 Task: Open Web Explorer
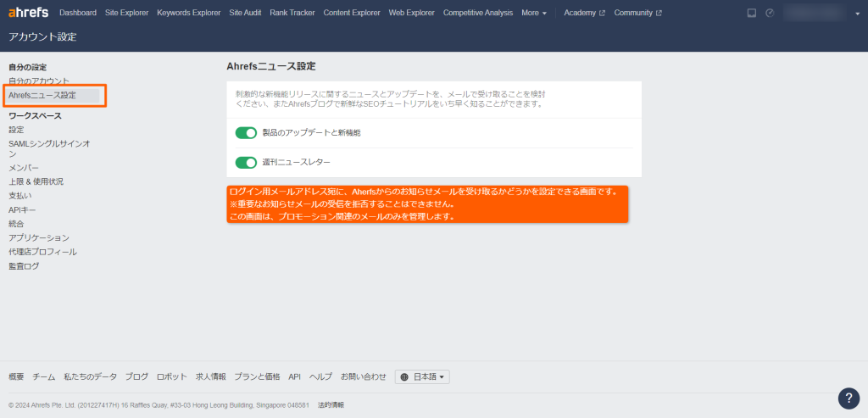[x=412, y=13]
